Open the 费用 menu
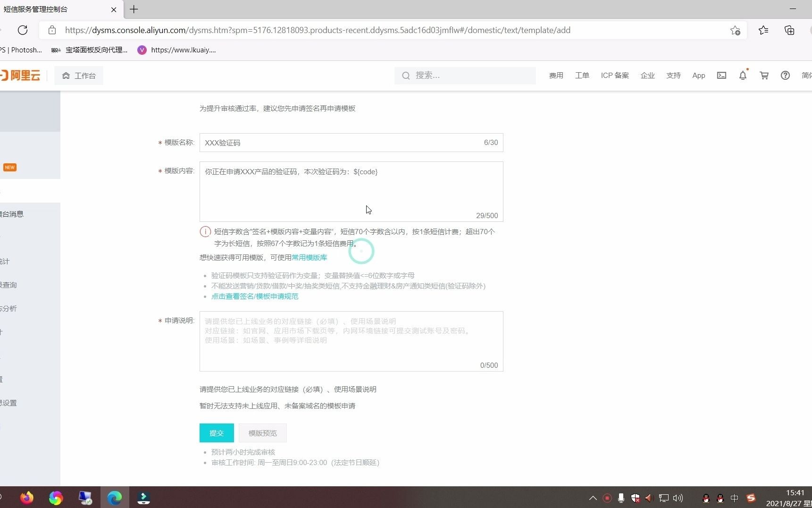 (556, 76)
